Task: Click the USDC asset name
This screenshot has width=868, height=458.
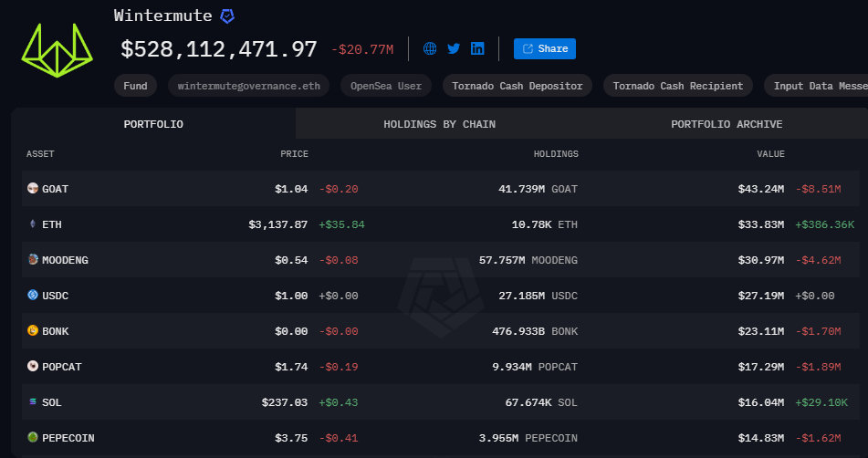Action: (x=56, y=296)
